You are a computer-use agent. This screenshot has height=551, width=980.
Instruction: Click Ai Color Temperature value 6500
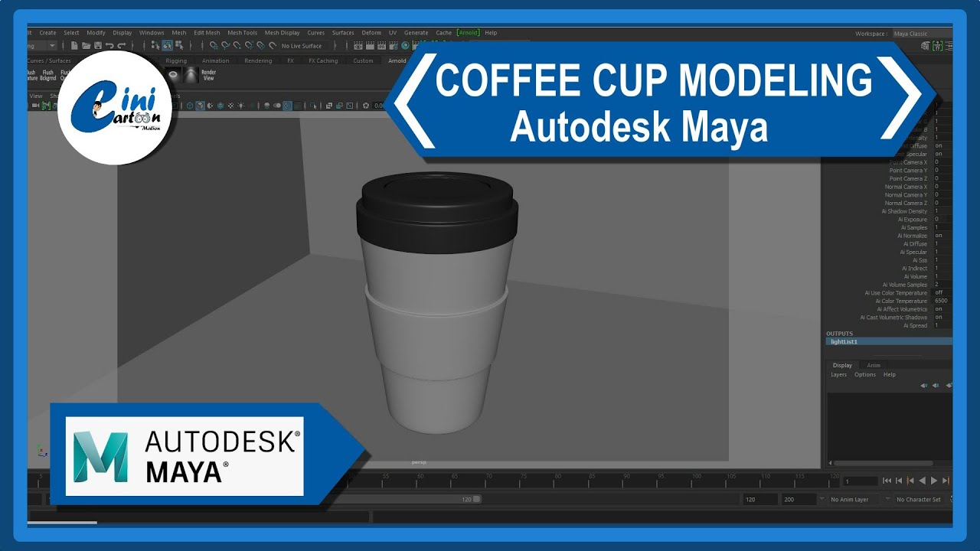click(942, 302)
